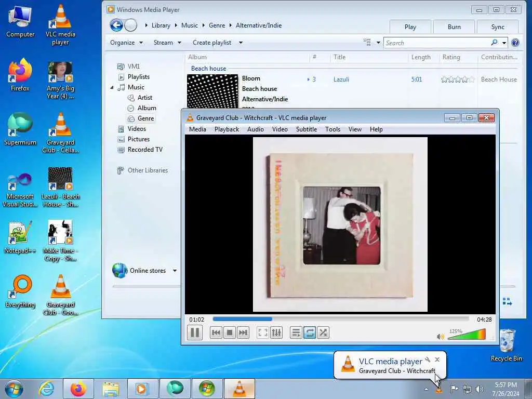Open VLC extended settings (equalizer) button
Viewport: 532px width, 399px height.
point(276,332)
